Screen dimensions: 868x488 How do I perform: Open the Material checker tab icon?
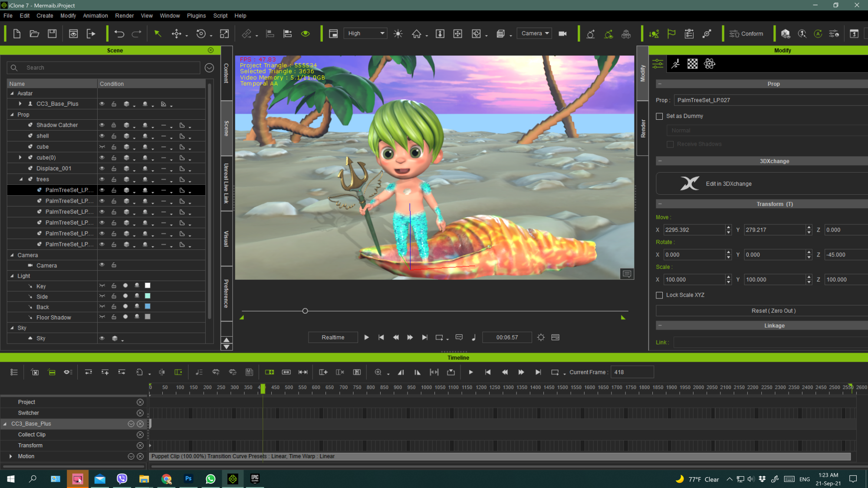[x=693, y=64]
